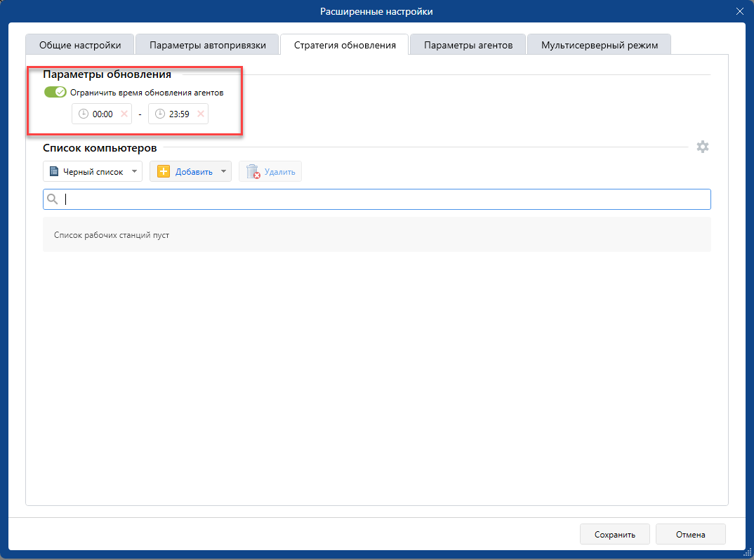The image size is (754, 560).
Task: Click the trash icon on Удалить
Action: [253, 171]
